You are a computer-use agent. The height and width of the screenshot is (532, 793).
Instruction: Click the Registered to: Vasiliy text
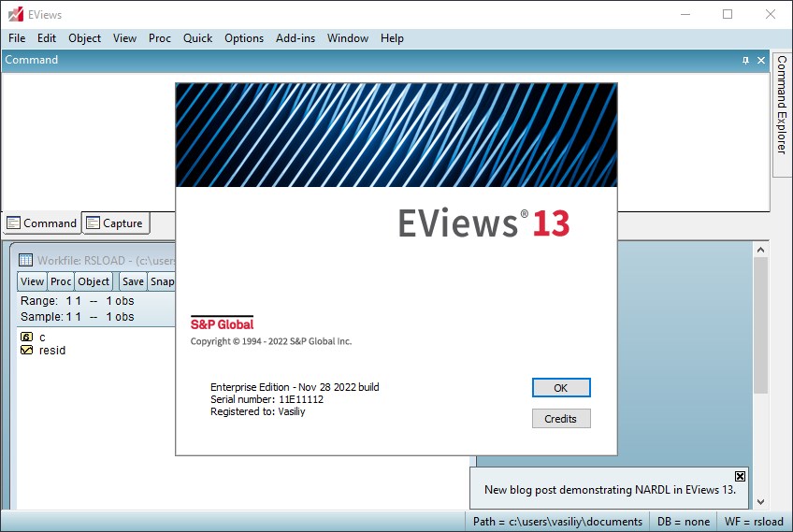258,411
